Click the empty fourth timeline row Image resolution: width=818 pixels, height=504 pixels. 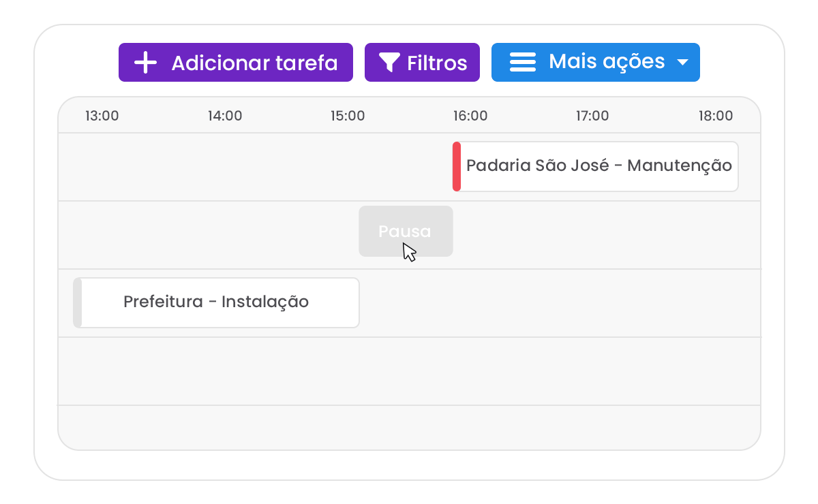click(409, 371)
